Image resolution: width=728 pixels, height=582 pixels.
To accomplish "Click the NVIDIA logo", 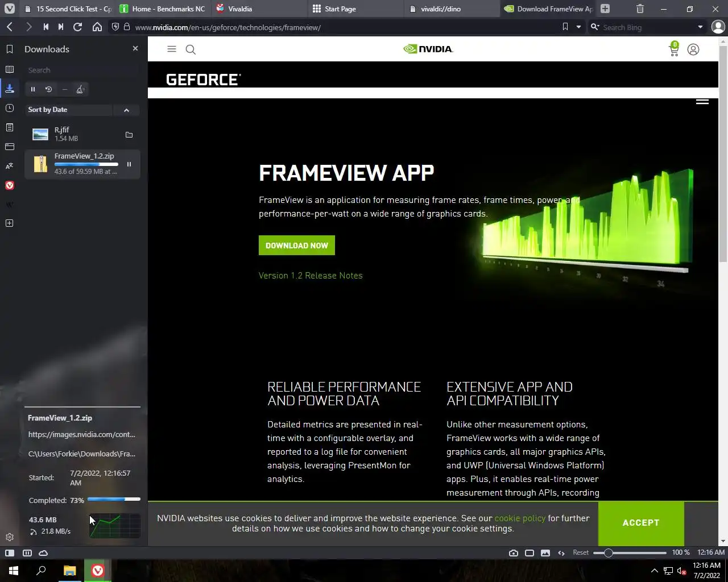I will pyautogui.click(x=428, y=49).
